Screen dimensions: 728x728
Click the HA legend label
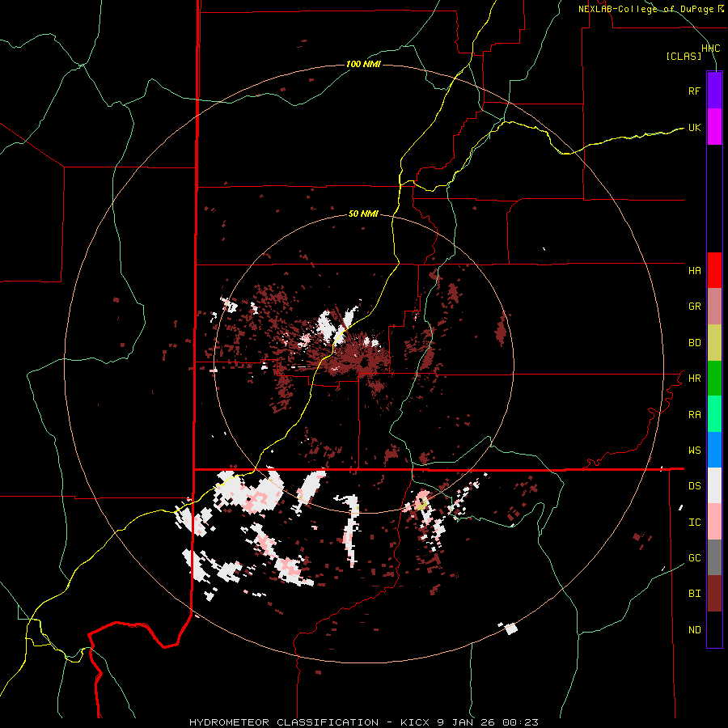pos(694,271)
